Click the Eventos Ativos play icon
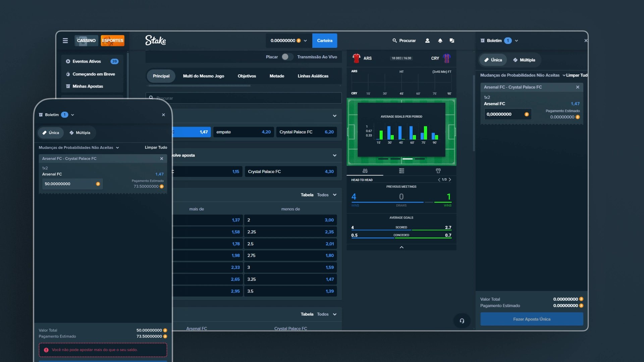This screenshot has width=644, height=362. pyautogui.click(x=68, y=61)
